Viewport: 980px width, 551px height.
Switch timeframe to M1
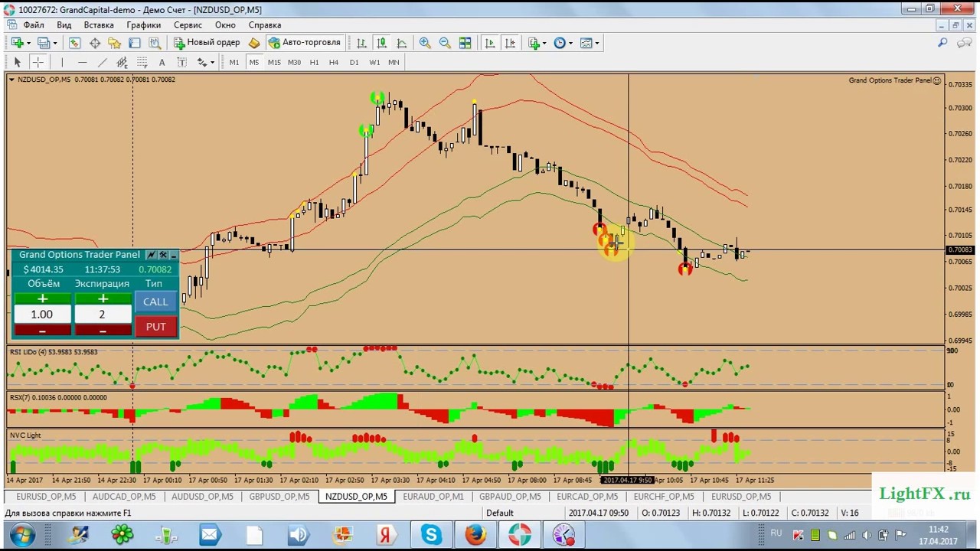tap(234, 62)
